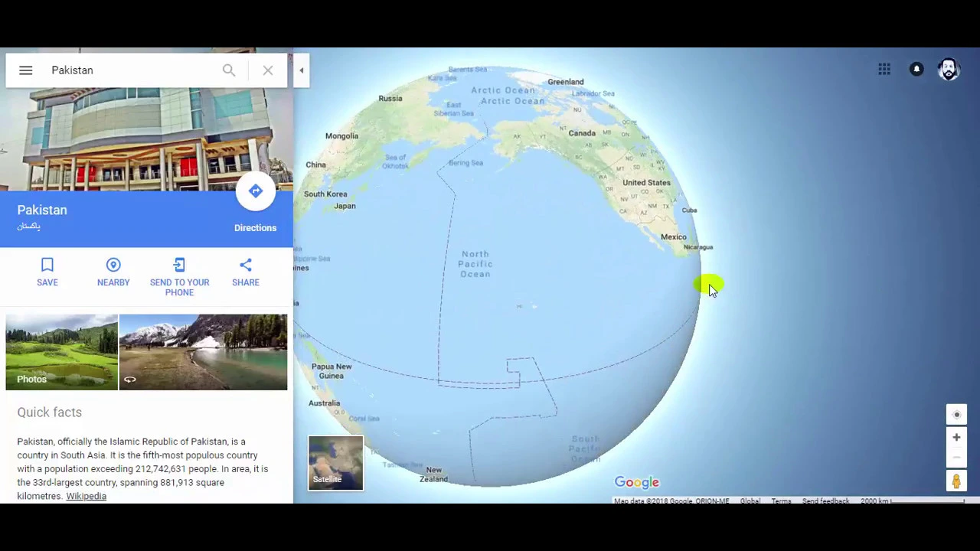Image resolution: width=980 pixels, height=551 pixels.
Task: Open the Google apps grid icon
Action: pyautogui.click(x=884, y=70)
